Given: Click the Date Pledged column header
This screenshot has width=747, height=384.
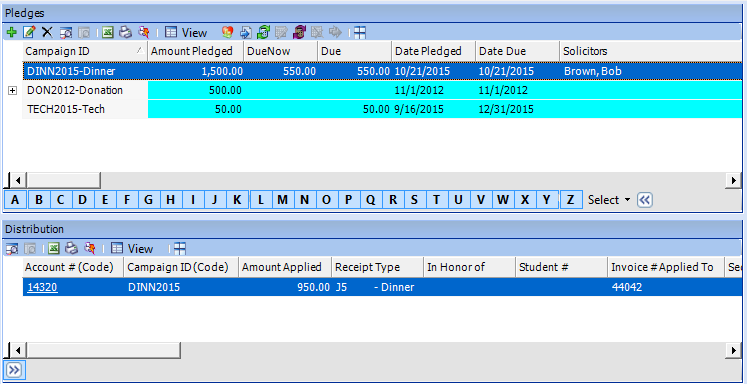Looking at the screenshot, I should pos(434,51).
